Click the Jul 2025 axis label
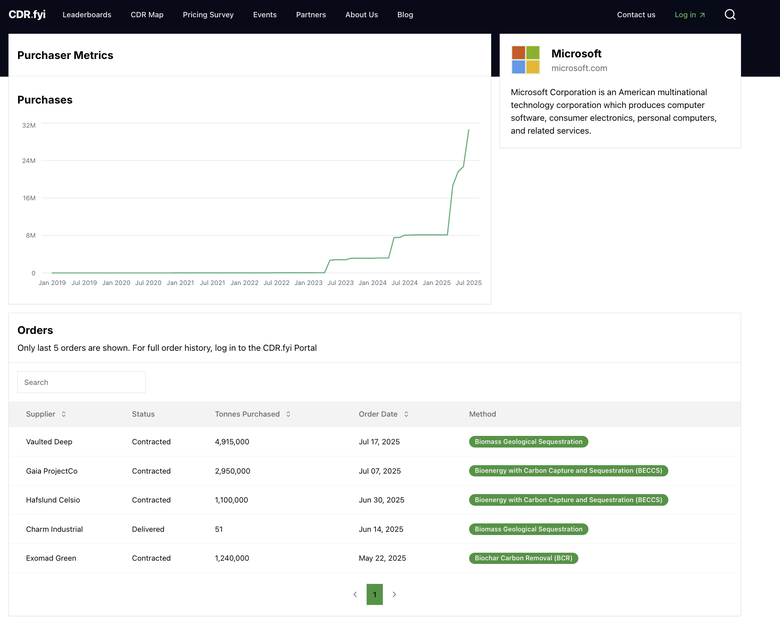 tap(469, 282)
